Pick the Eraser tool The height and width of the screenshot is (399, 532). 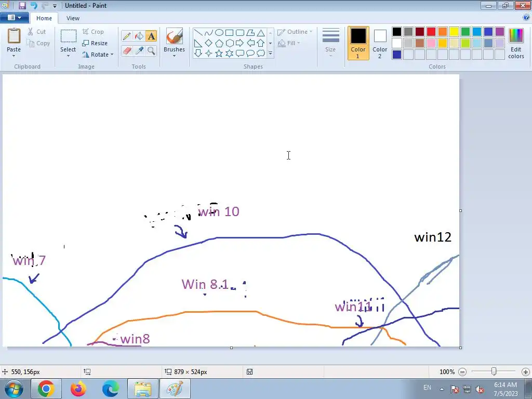(127, 50)
